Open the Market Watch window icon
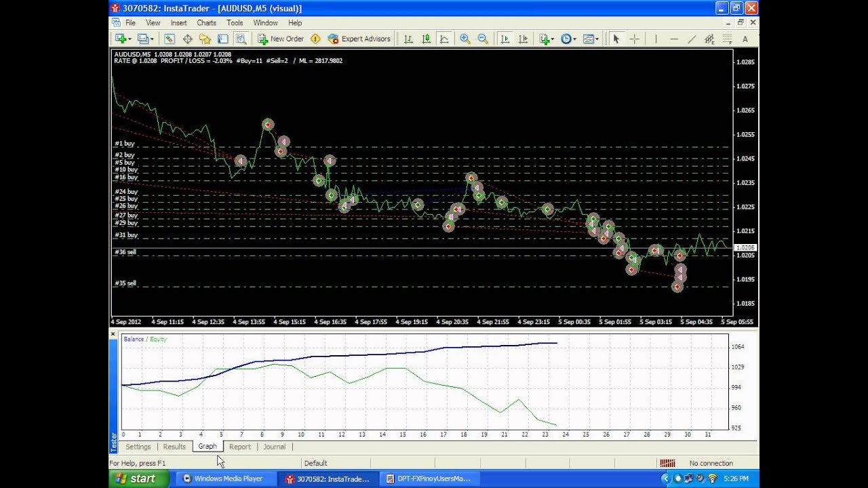The height and width of the screenshot is (488, 868). point(170,39)
